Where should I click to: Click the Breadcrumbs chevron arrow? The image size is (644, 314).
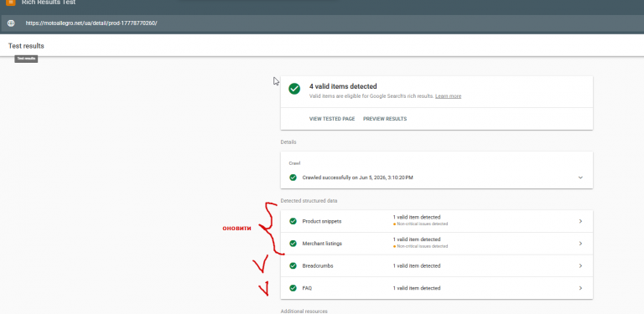coord(580,265)
